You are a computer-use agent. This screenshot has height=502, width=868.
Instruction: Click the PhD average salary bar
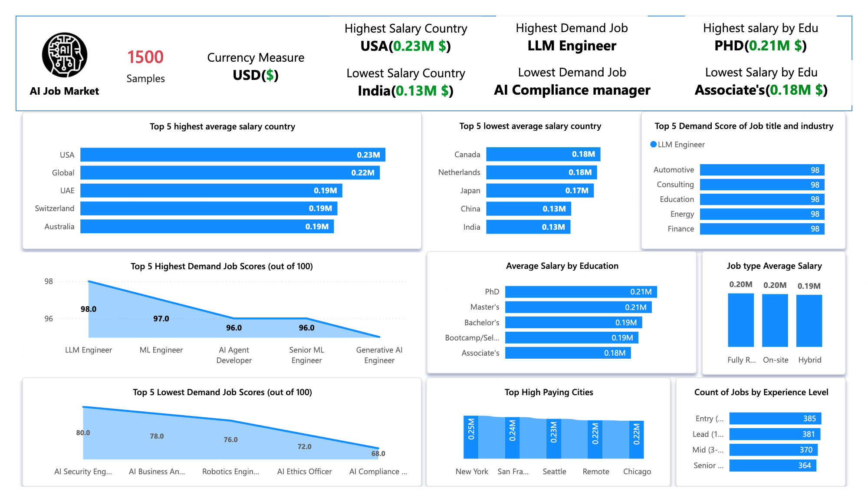pos(580,292)
